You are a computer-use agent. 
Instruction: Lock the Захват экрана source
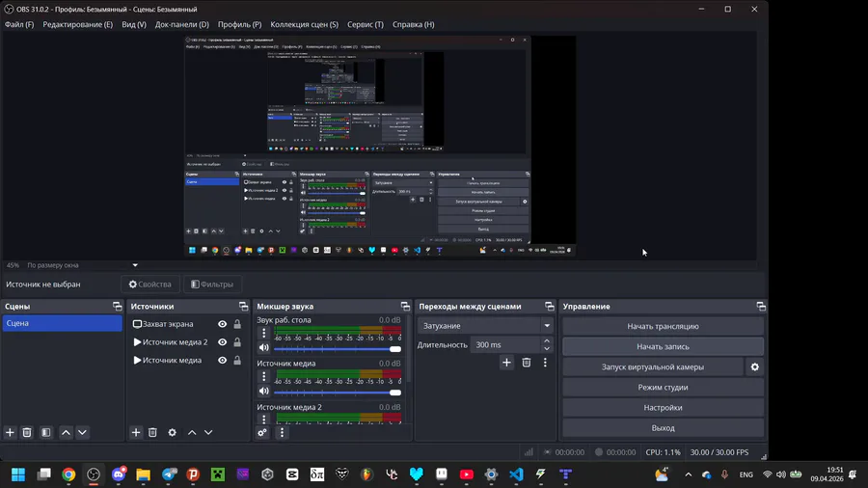click(x=237, y=324)
